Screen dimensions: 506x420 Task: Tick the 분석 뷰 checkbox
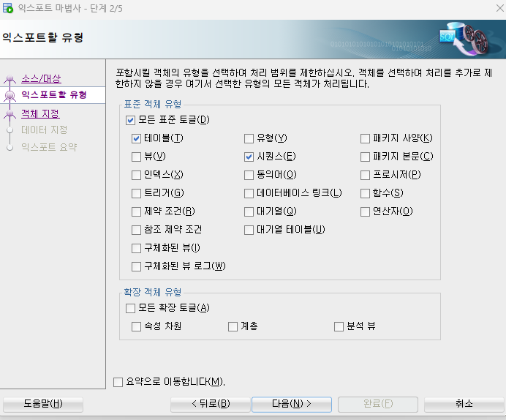(x=339, y=326)
